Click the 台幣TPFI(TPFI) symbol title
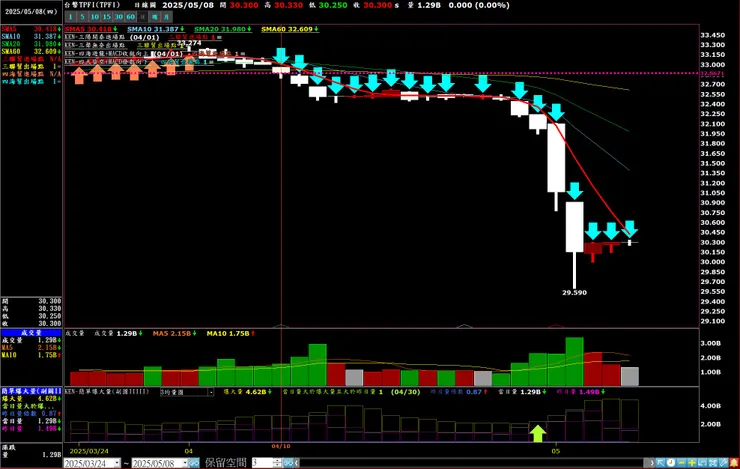 [x=92, y=5]
